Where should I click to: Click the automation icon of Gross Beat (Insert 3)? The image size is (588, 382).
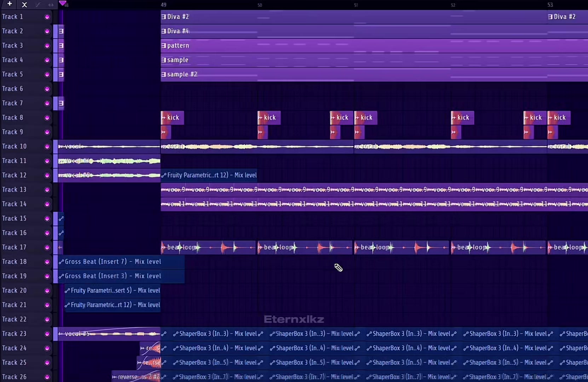(61, 276)
